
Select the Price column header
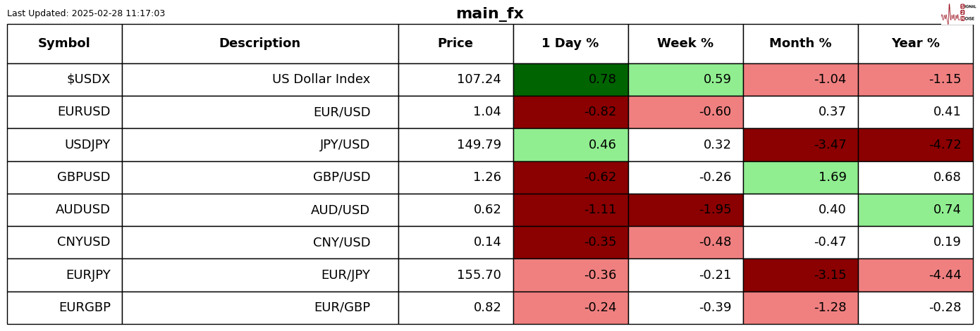[x=455, y=44]
